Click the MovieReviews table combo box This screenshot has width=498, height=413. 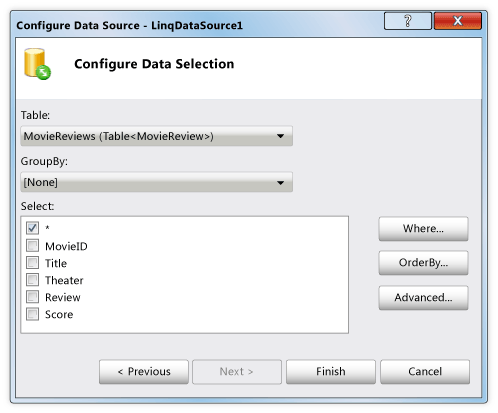click(157, 136)
